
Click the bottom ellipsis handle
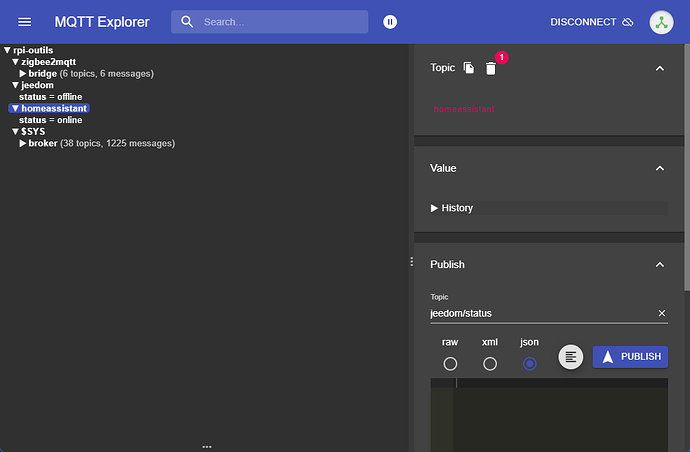coord(207,447)
